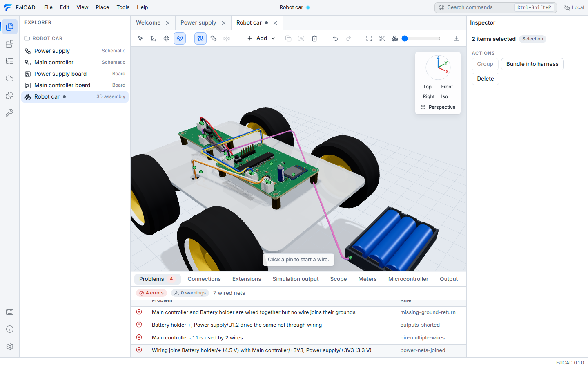Select the arrow pointer tool
Viewport: 588px width, 368px height.
(140, 38)
